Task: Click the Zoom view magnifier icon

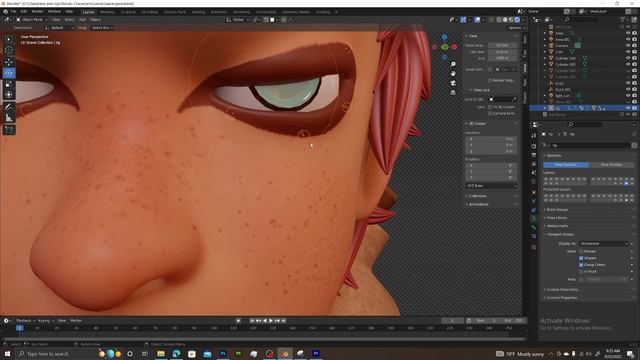Action: (x=453, y=64)
